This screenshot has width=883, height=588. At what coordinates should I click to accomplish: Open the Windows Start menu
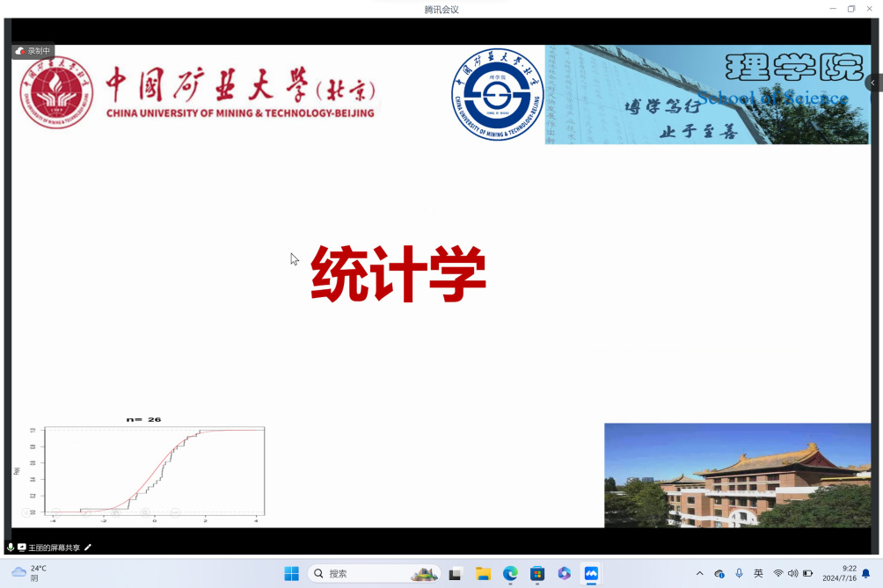point(291,574)
